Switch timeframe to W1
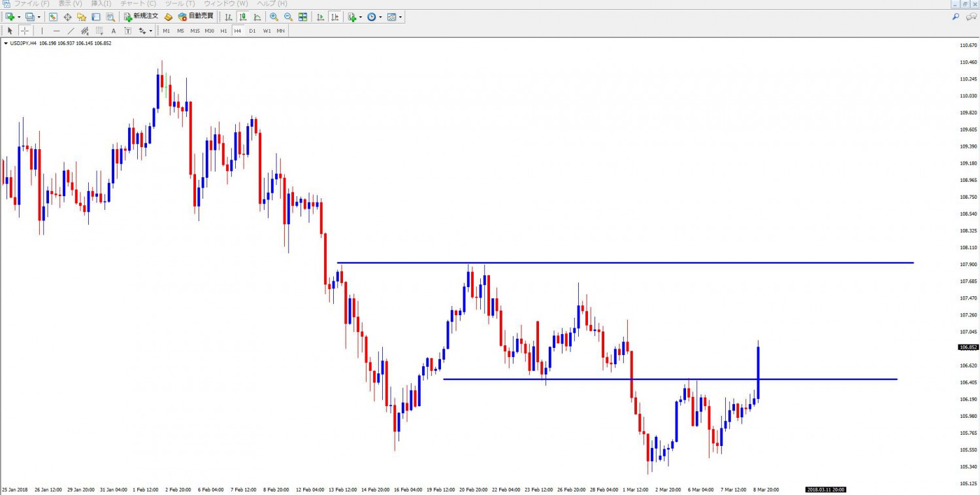Viewport: 980px width, 495px height. (x=267, y=31)
